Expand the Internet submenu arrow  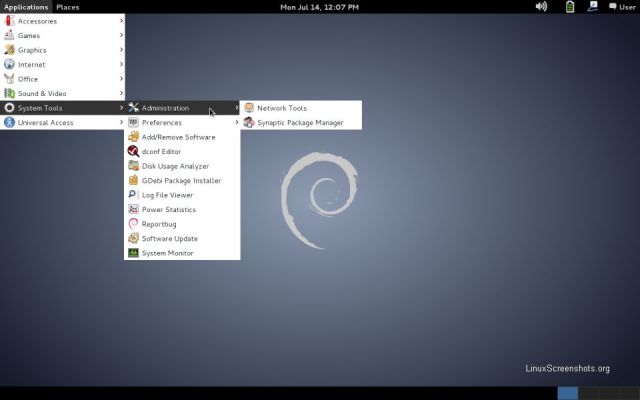(121, 64)
